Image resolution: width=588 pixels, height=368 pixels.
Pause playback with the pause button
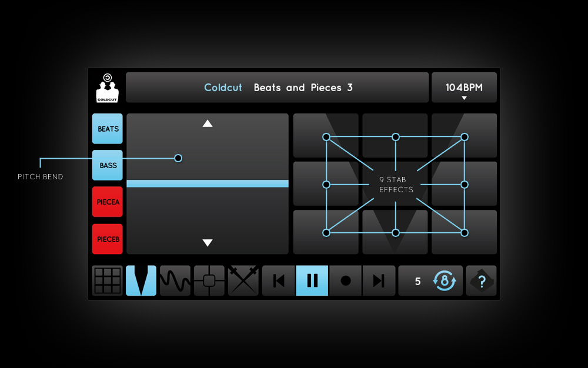click(312, 280)
